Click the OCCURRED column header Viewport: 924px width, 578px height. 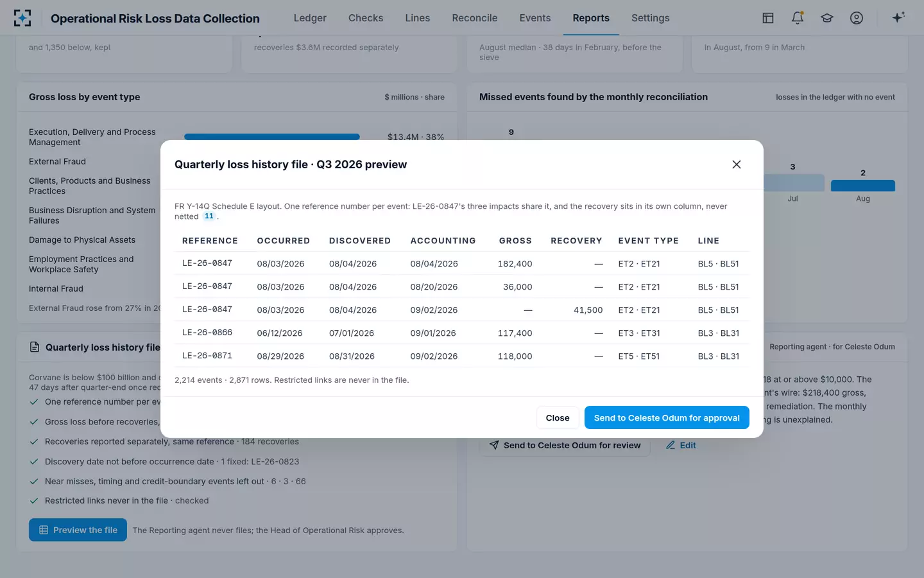284,241
